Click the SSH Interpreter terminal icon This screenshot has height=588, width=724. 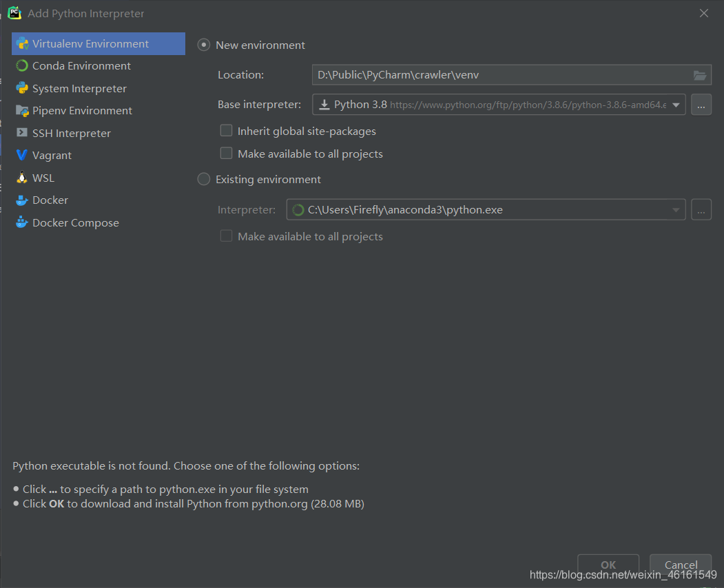22,133
